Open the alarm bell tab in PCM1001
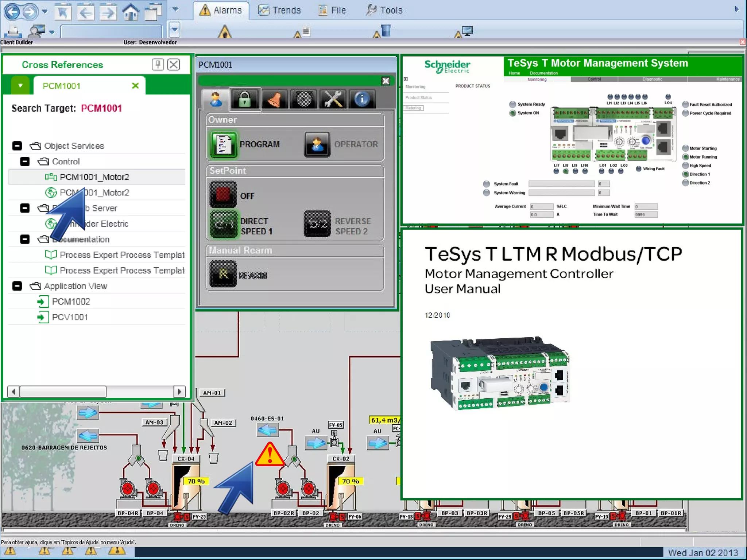747x560 pixels. click(x=274, y=99)
